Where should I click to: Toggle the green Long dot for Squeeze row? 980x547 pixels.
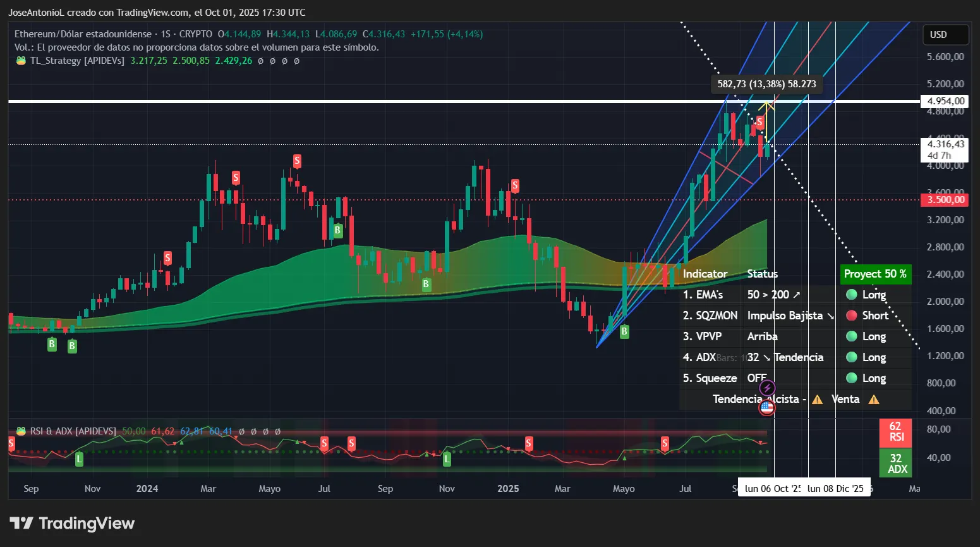[852, 378]
